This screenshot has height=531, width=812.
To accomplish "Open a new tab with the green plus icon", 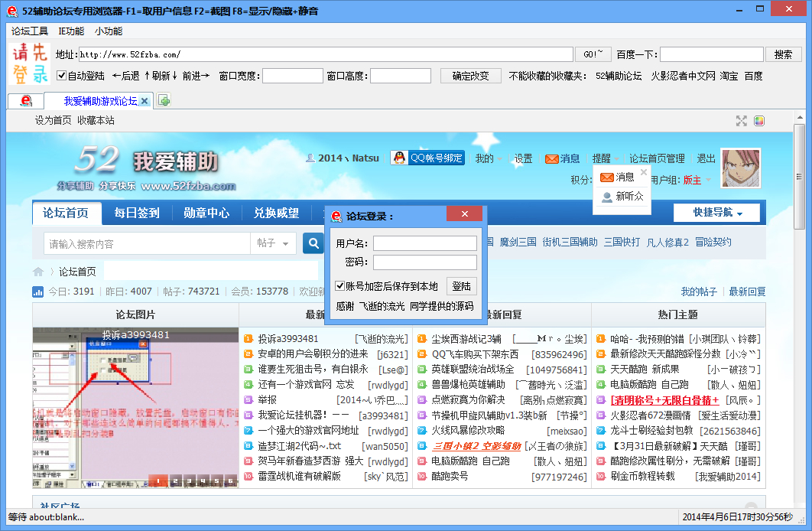I will (x=164, y=100).
